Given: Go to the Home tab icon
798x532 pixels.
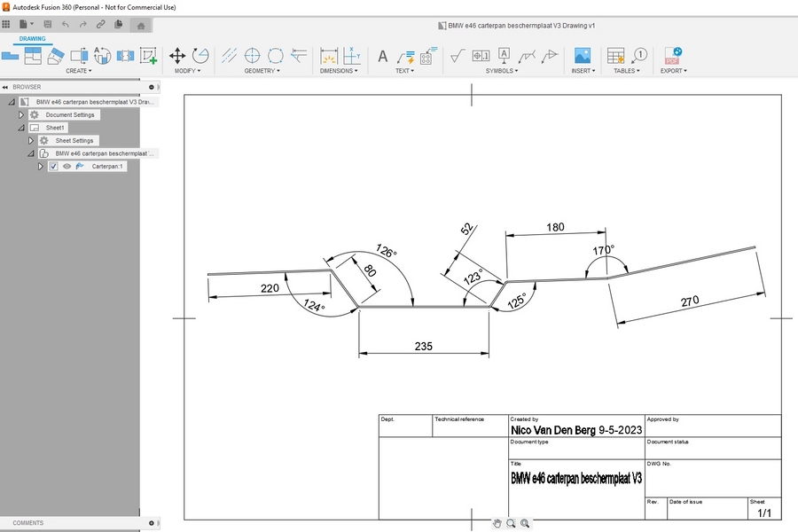Looking at the screenshot, I should [141, 26].
